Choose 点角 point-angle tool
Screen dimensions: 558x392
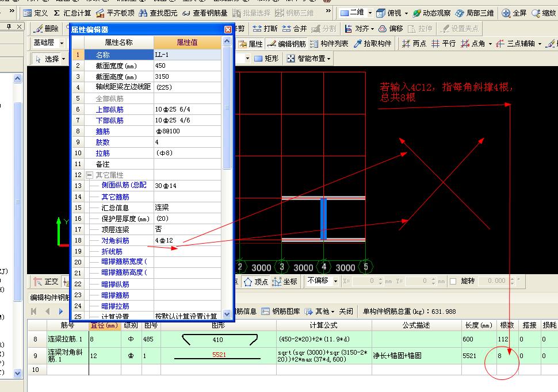[x=472, y=44]
